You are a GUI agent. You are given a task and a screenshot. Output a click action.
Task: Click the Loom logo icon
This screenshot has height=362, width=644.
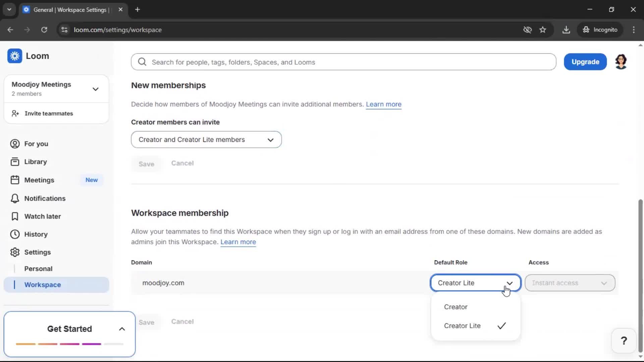(x=15, y=56)
